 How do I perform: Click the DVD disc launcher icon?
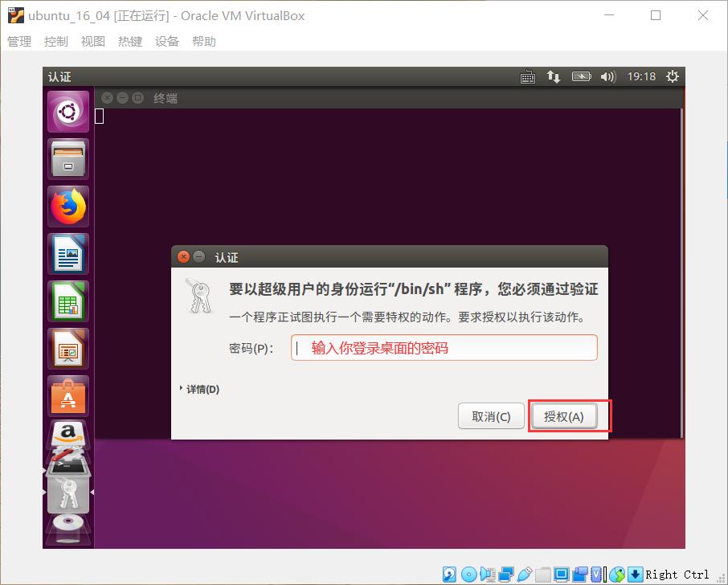[x=68, y=525]
